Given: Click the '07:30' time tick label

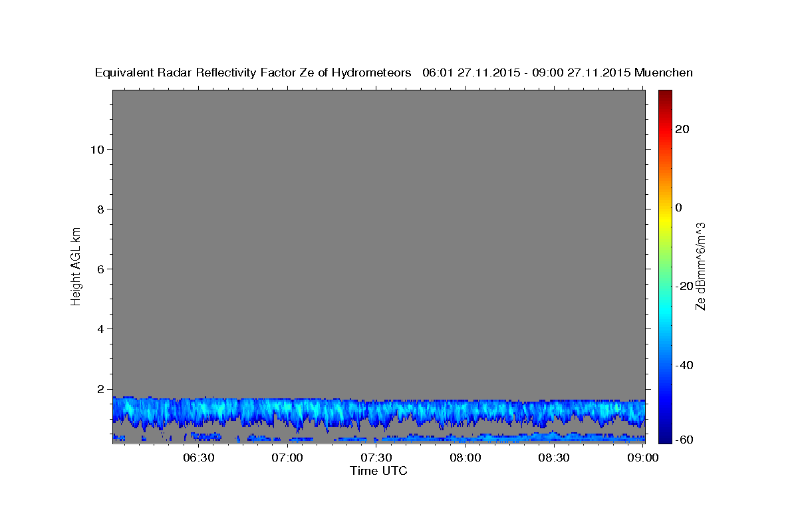Looking at the screenshot, I should (x=376, y=458).
